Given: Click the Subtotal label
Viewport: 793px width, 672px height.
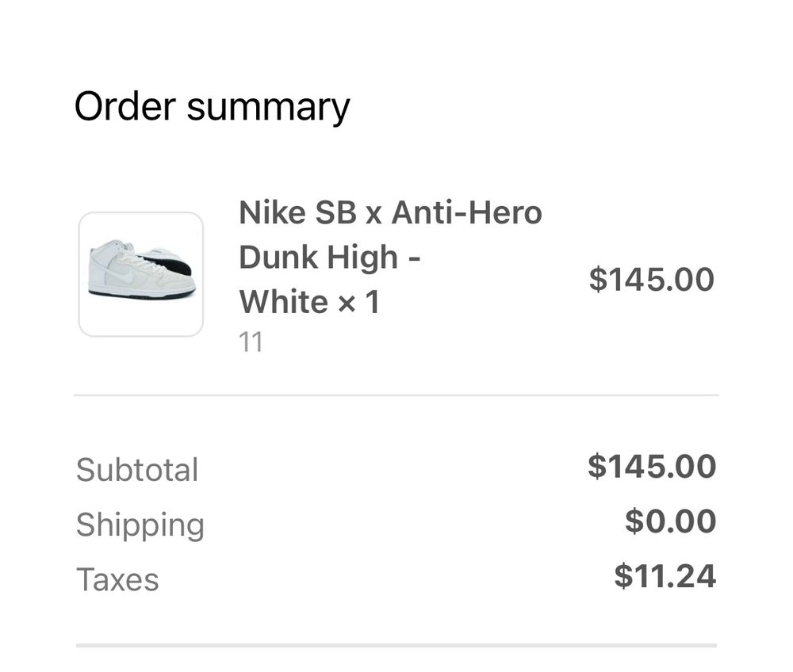Looking at the screenshot, I should [137, 469].
